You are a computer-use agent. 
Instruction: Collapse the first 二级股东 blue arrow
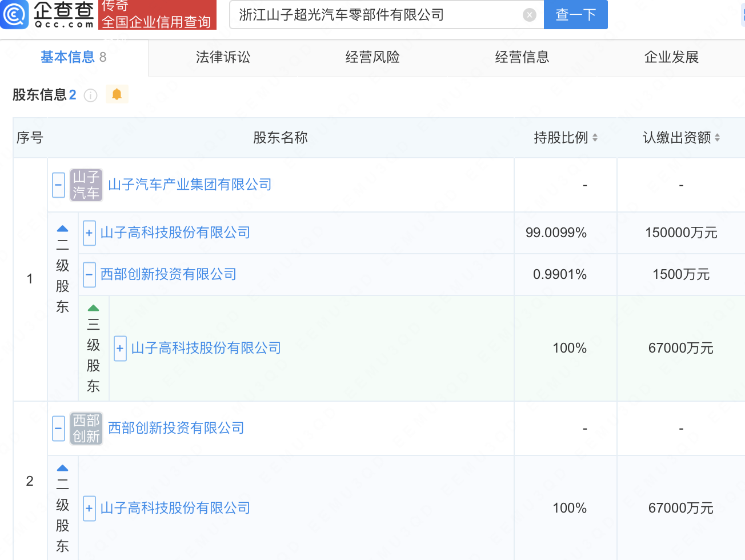pyautogui.click(x=62, y=229)
